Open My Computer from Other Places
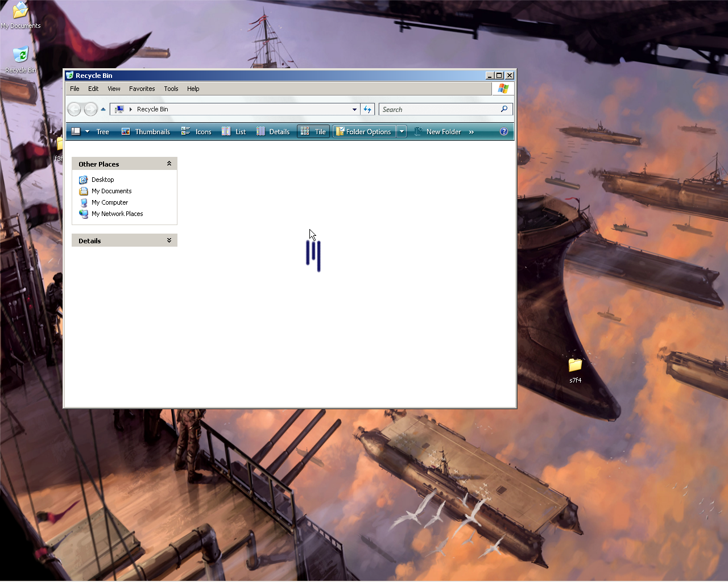This screenshot has width=728, height=582. (x=110, y=202)
